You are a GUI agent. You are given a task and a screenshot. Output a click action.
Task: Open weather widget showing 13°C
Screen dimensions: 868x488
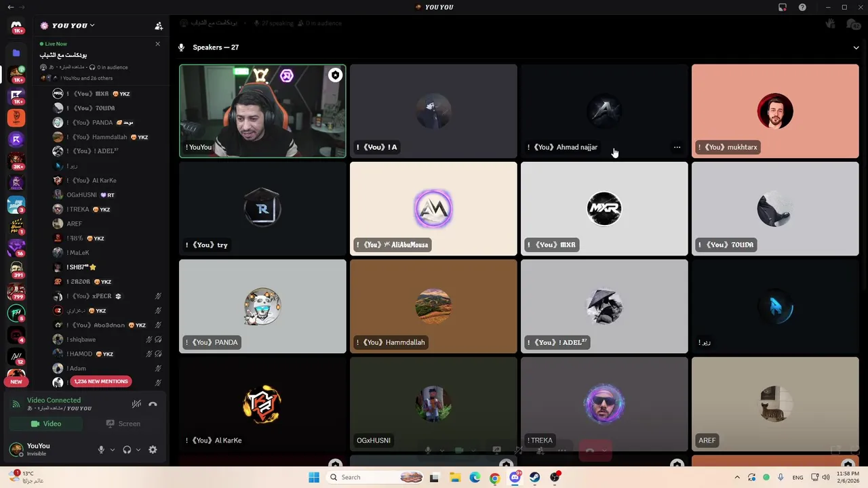point(26,477)
